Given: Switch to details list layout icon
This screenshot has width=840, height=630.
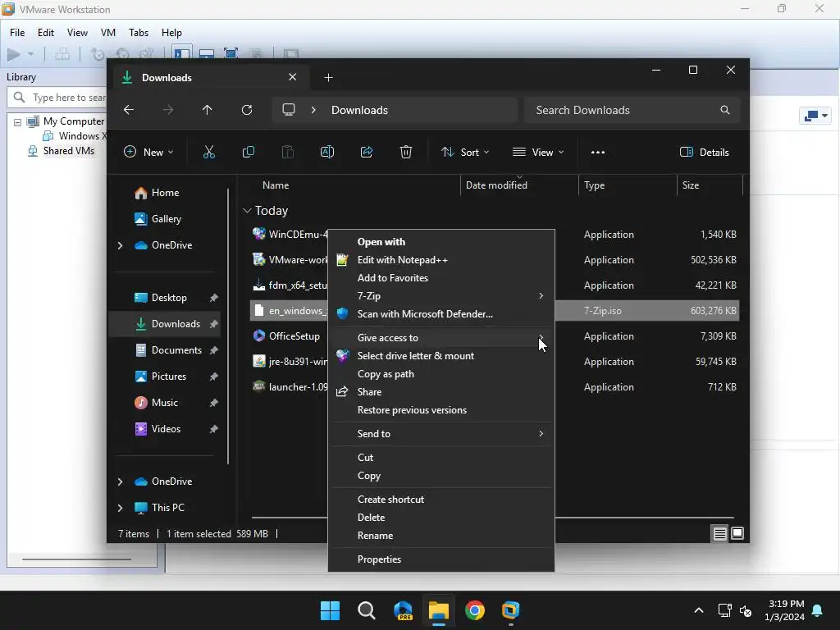Looking at the screenshot, I should (719, 533).
